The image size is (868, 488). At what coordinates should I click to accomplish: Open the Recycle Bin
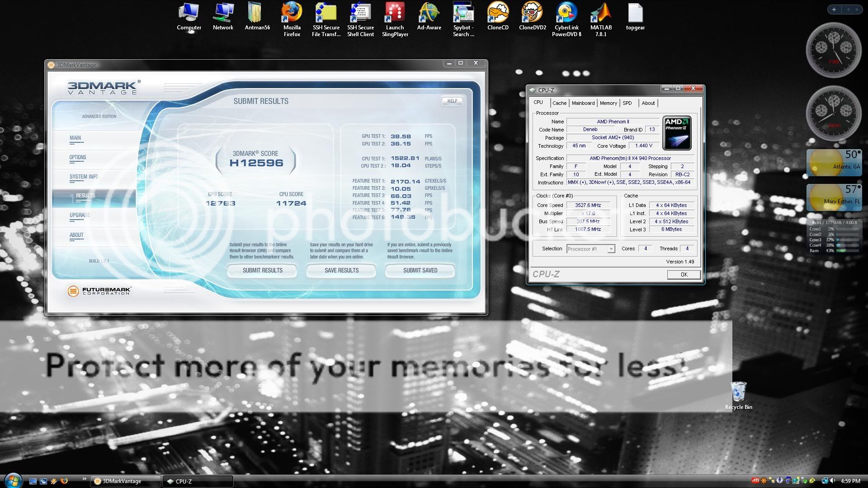(x=738, y=395)
